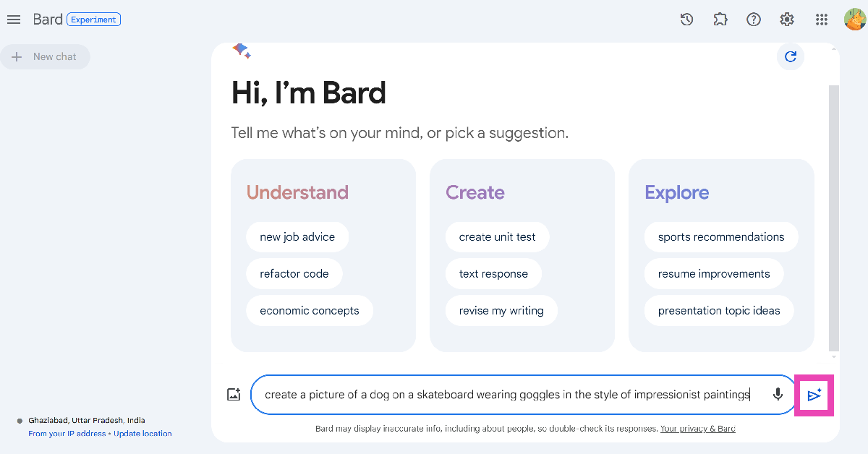Screen dimensions: 868x454
Task: Open "Your privacy & Bard" link
Action: (x=697, y=429)
